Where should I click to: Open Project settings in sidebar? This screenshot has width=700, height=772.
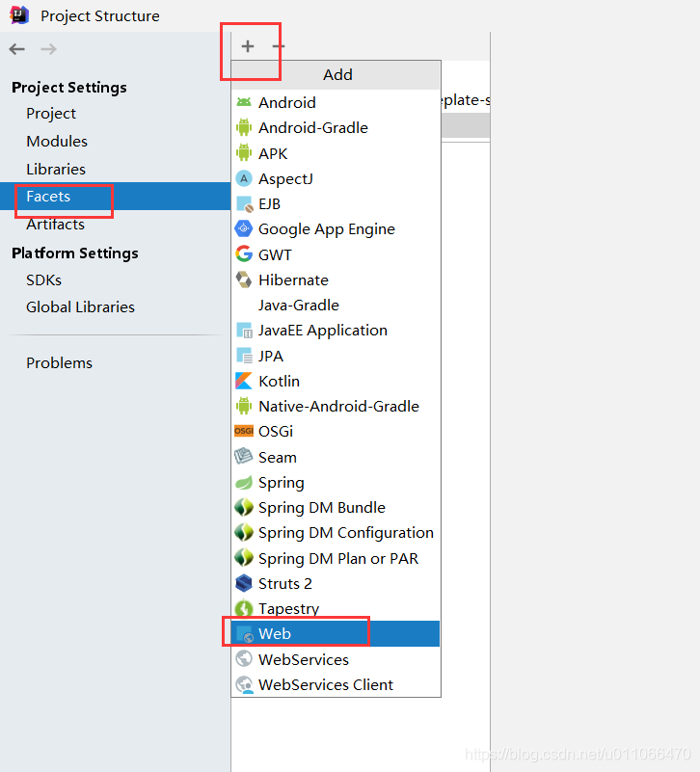click(51, 113)
